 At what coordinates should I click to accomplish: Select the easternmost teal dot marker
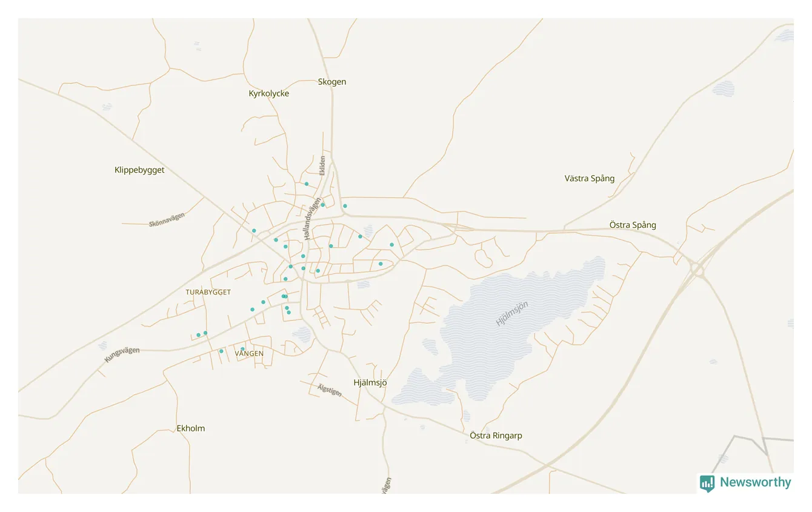click(x=391, y=245)
